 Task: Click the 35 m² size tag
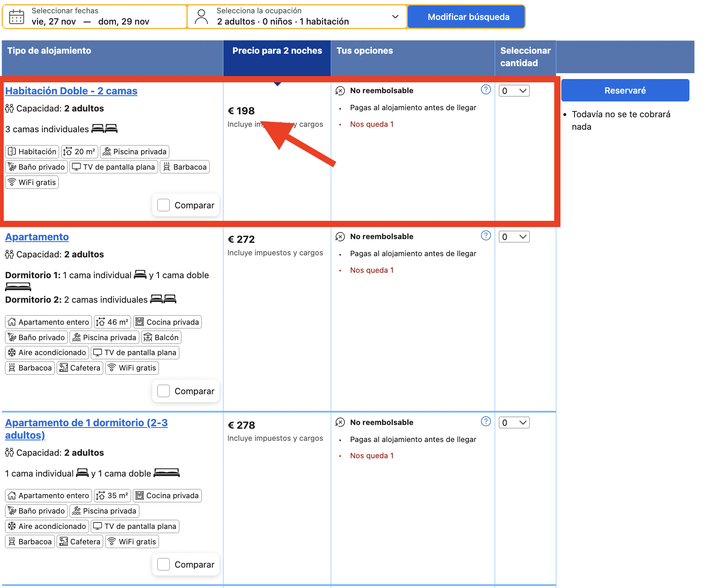112,496
